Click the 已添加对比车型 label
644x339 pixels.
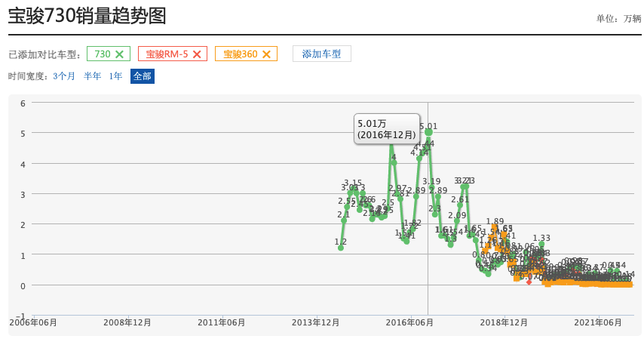tap(44, 54)
